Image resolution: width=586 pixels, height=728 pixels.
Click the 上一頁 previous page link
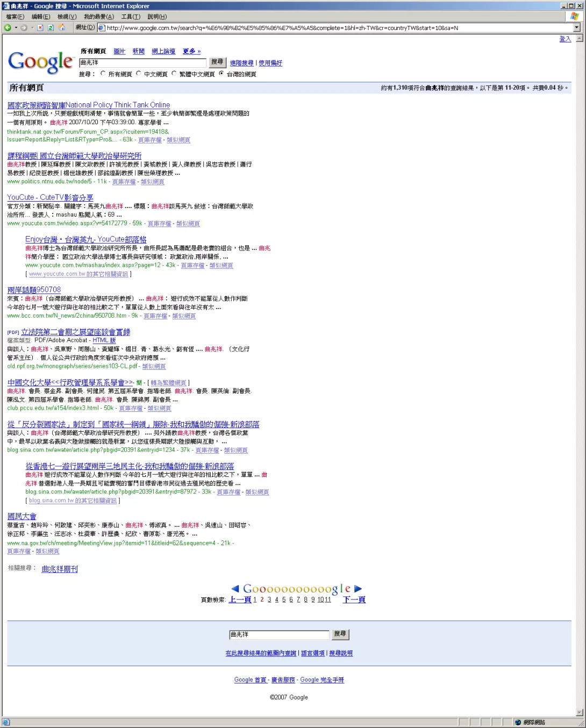[x=240, y=599]
